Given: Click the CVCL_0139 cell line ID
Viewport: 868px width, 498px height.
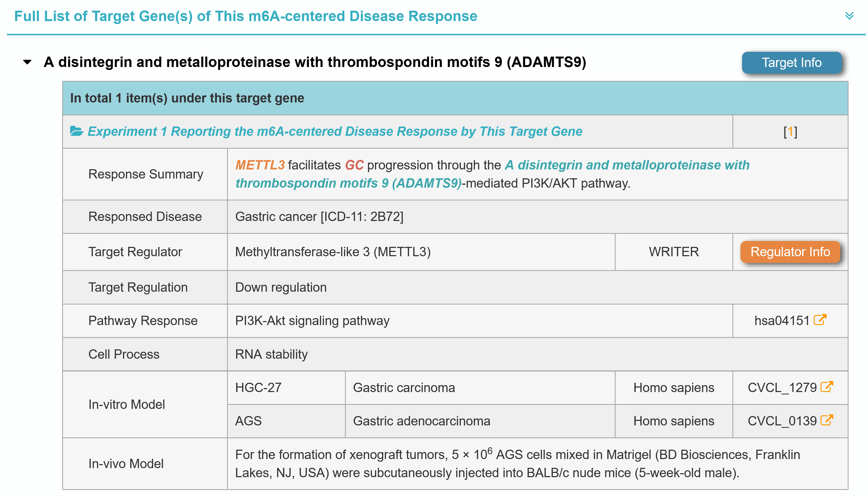Looking at the screenshot, I should 782,421.
